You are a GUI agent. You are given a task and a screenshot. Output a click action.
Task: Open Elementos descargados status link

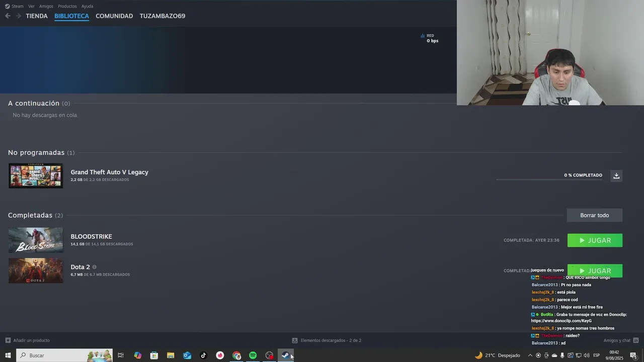point(331,340)
